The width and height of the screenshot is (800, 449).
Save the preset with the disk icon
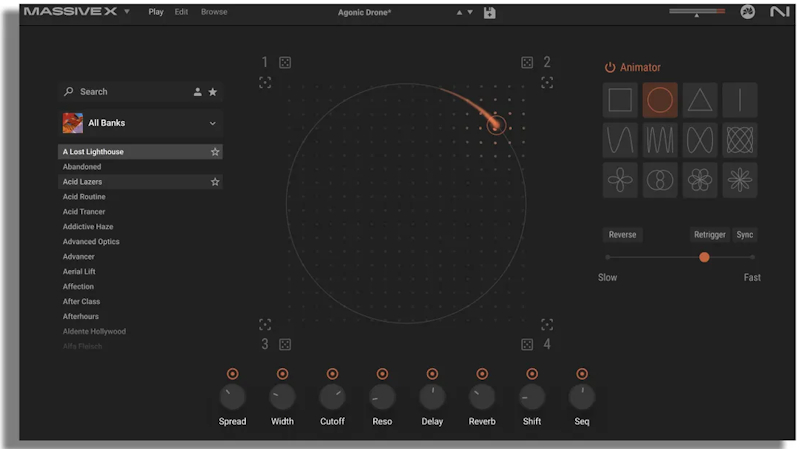pos(489,13)
